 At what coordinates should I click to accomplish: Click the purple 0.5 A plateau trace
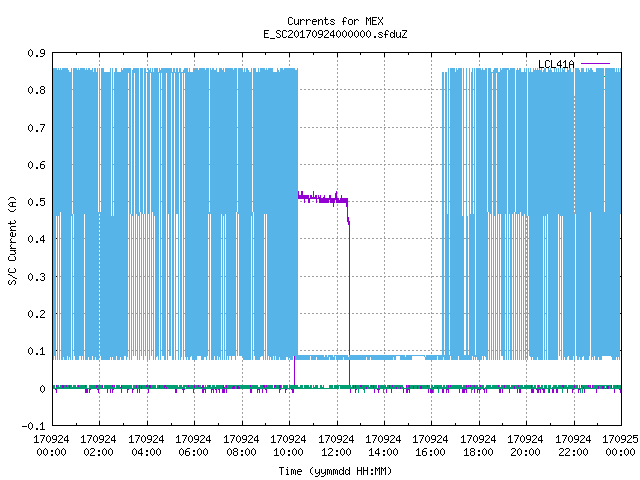(x=322, y=199)
